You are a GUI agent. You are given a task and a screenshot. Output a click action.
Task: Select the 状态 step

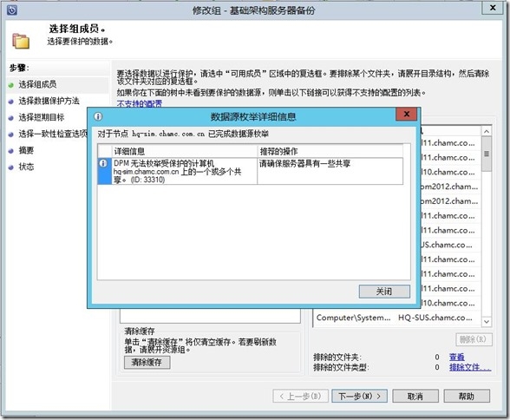pyautogui.click(x=26, y=167)
